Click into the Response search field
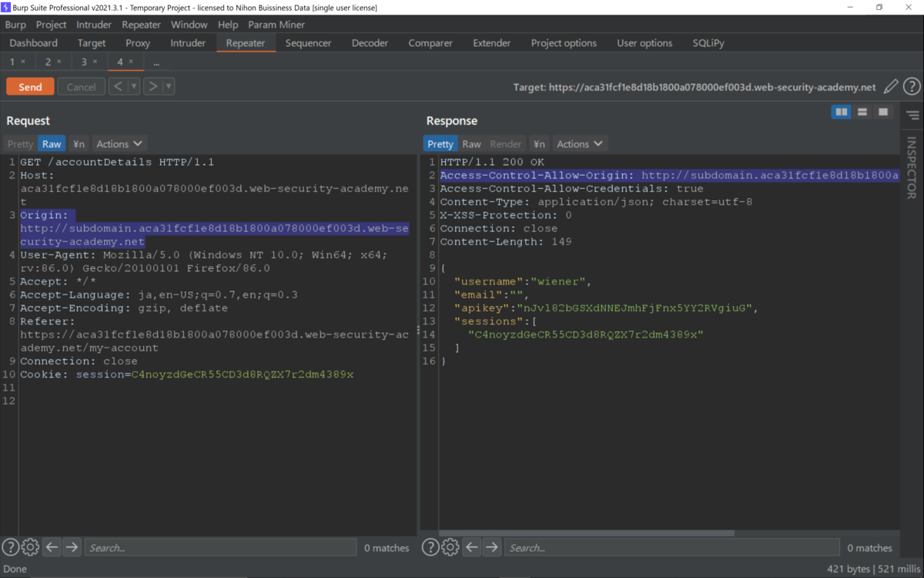The width and height of the screenshot is (924, 578). [x=671, y=548]
